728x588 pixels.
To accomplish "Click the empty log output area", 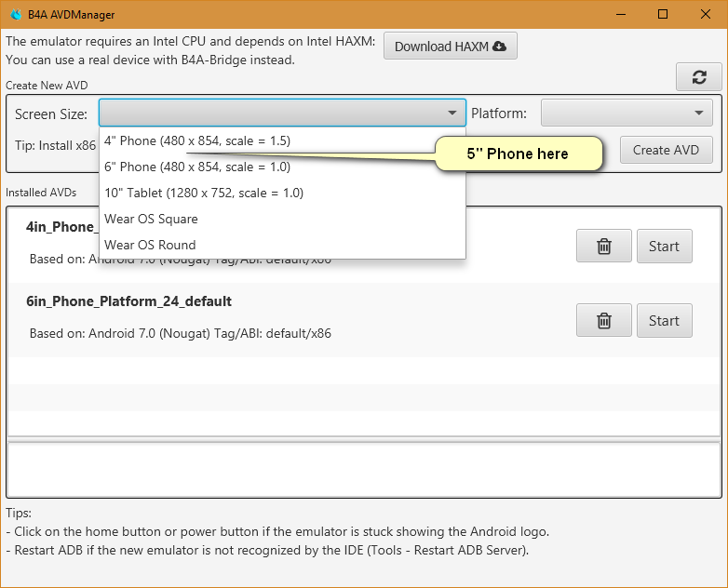I will point(364,469).
